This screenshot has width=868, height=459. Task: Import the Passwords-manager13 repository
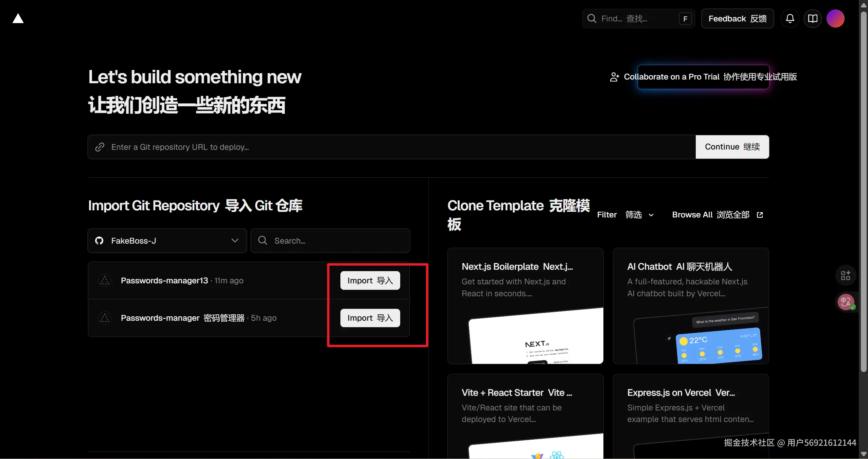tap(370, 281)
